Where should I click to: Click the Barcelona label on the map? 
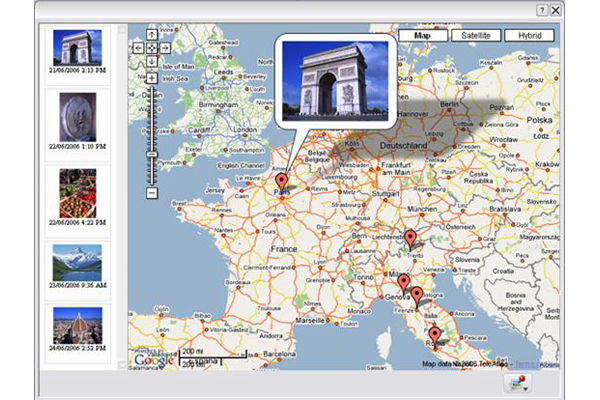[280, 354]
